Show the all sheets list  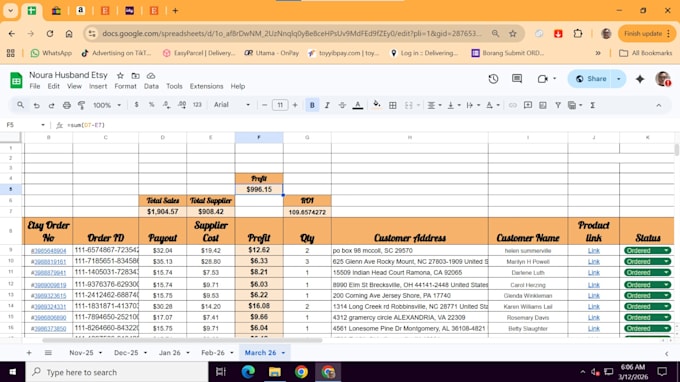[x=48, y=353]
